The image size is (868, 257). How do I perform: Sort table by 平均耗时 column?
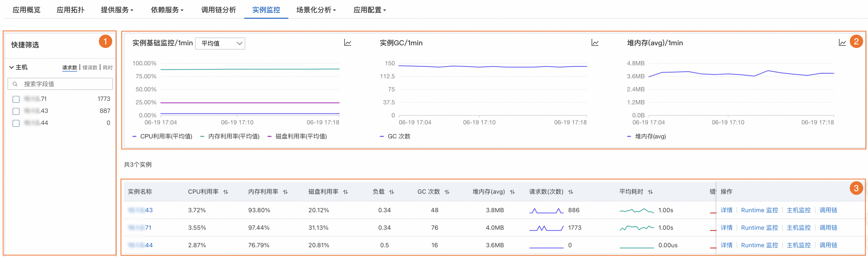point(650,192)
